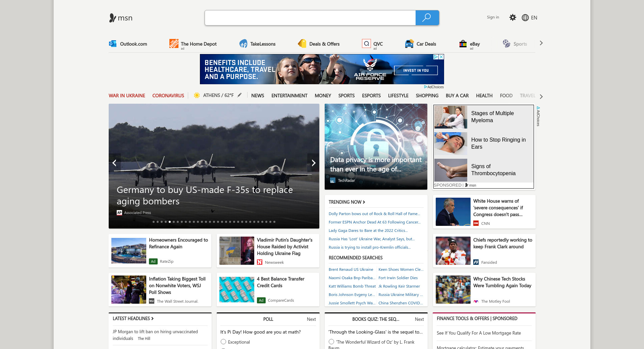644x349 pixels.
Task: Select 'The Wonderful Wizard of Oz' quiz option
Action: 331,342
